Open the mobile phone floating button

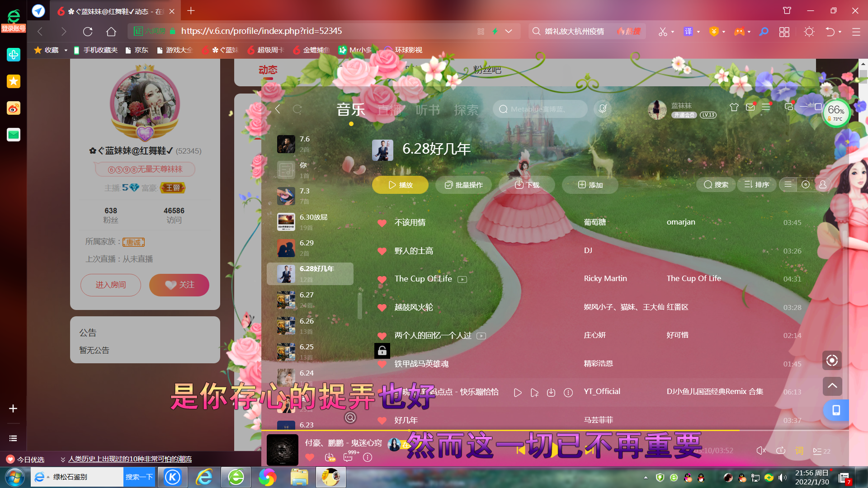(x=835, y=410)
